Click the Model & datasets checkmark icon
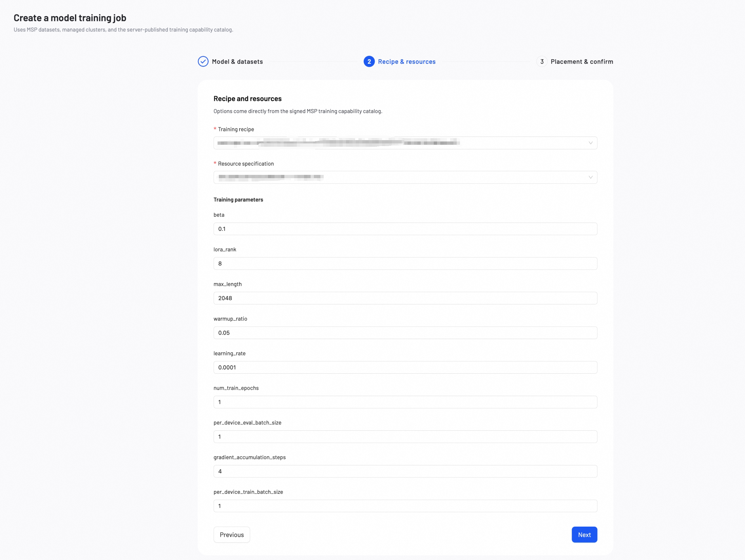 [203, 62]
